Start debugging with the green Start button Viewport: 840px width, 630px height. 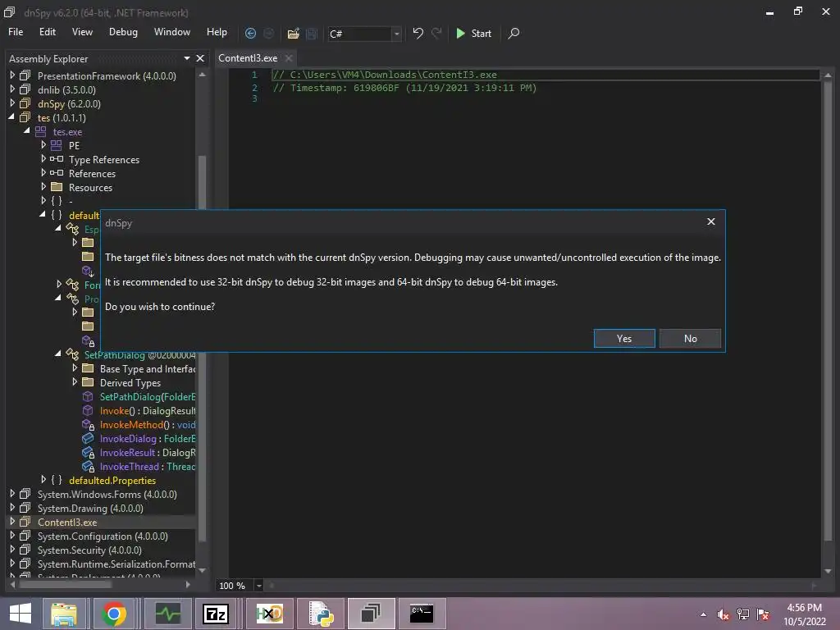pos(473,33)
